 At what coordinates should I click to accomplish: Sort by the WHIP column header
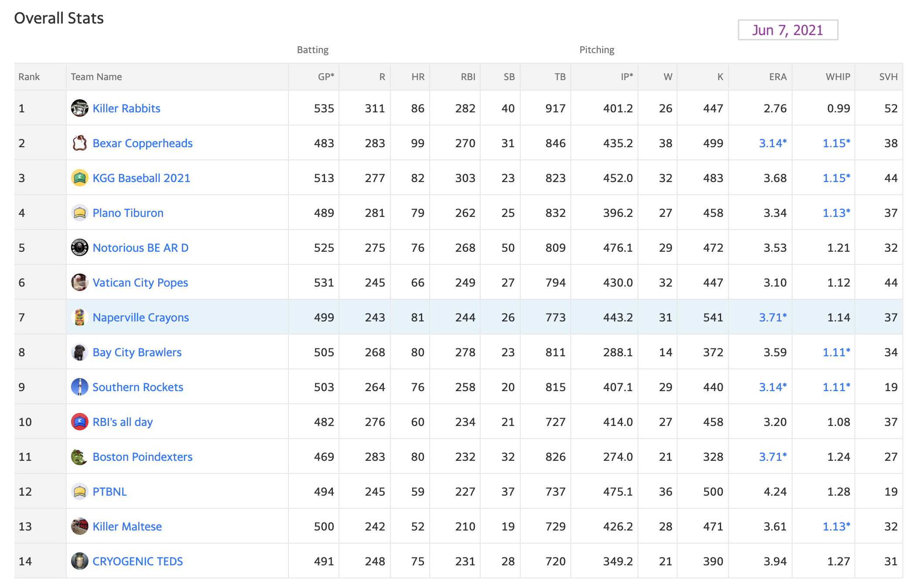pos(838,77)
